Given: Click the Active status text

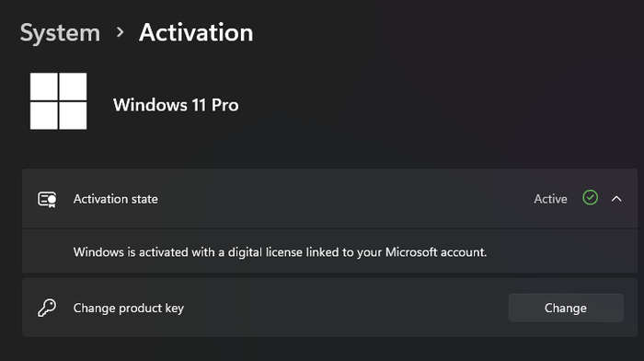Looking at the screenshot, I should pyautogui.click(x=550, y=199).
